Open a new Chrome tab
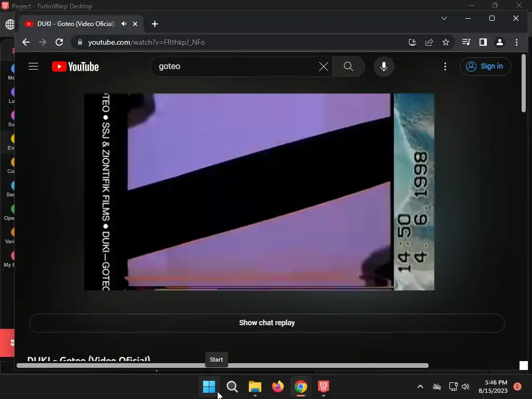Viewport: 532px width, 399px height. pyautogui.click(x=155, y=24)
